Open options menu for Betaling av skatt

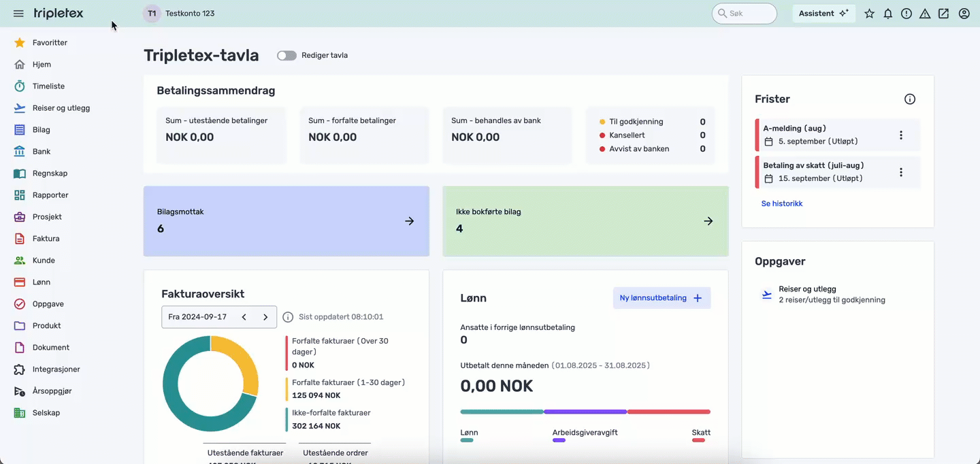(x=901, y=172)
